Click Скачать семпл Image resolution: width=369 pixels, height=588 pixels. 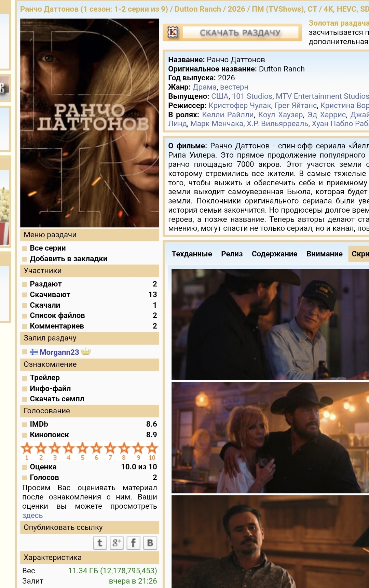coord(57,399)
